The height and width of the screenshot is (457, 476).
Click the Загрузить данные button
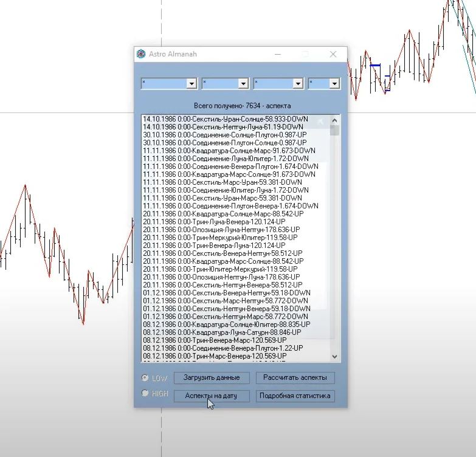212,377
